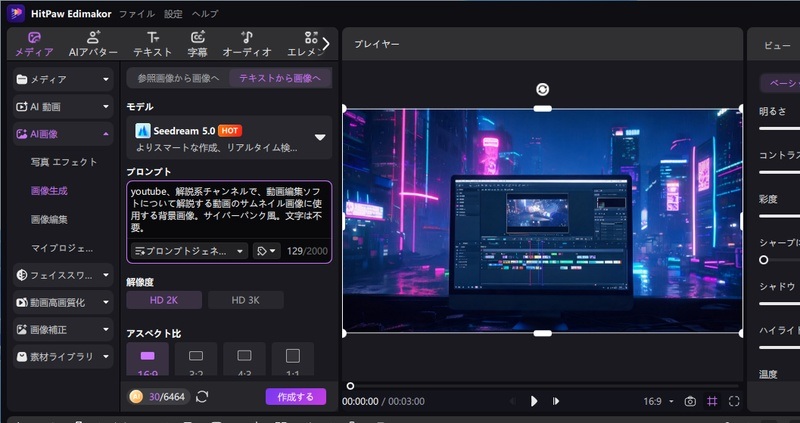Open the ファイル menu
800x423 pixels.
point(137,14)
